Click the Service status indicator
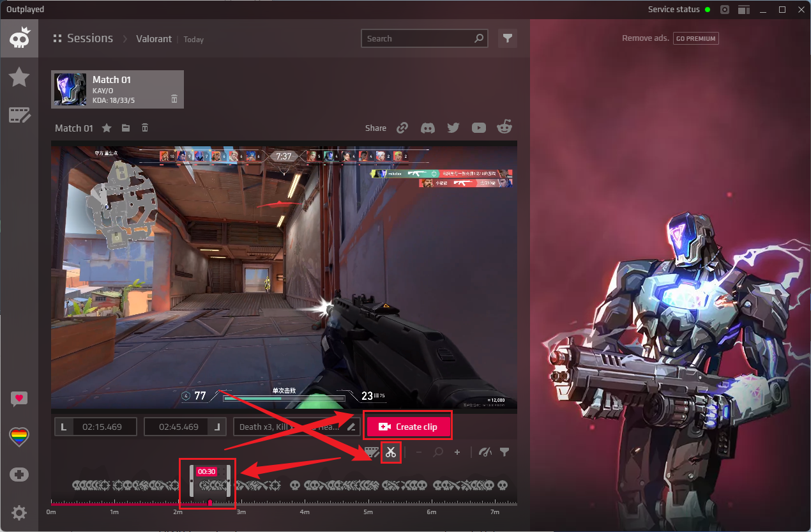Image resolution: width=811 pixels, height=532 pixels. [x=679, y=10]
